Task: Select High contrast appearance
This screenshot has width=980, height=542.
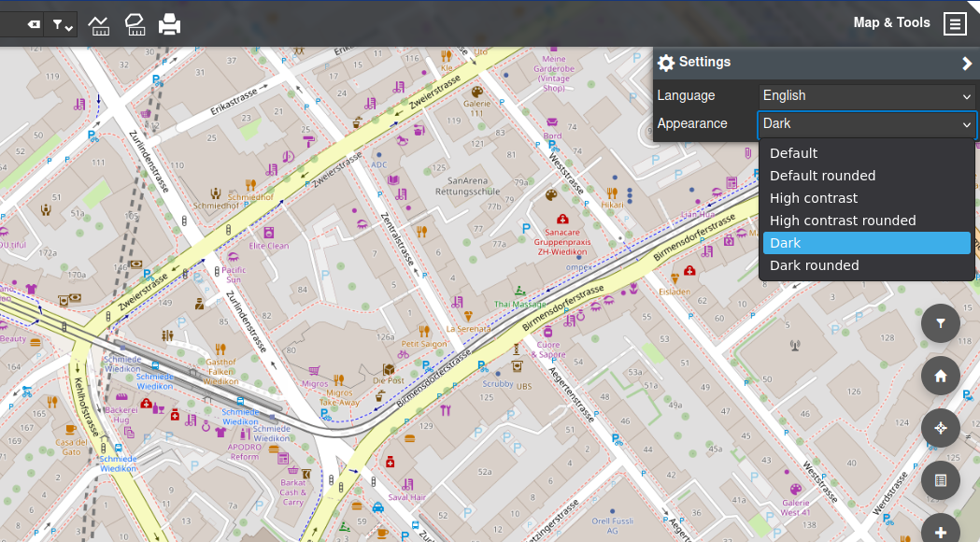Action: [813, 198]
